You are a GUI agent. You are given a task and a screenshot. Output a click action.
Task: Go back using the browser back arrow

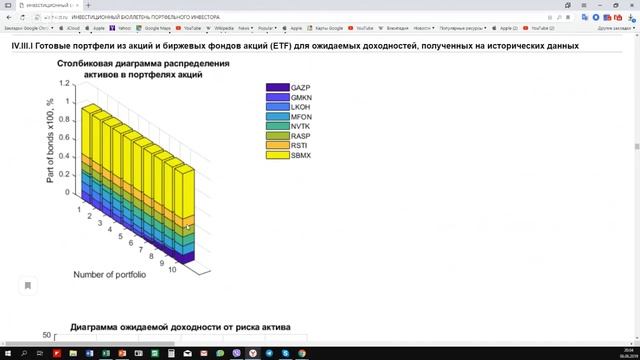[9, 18]
